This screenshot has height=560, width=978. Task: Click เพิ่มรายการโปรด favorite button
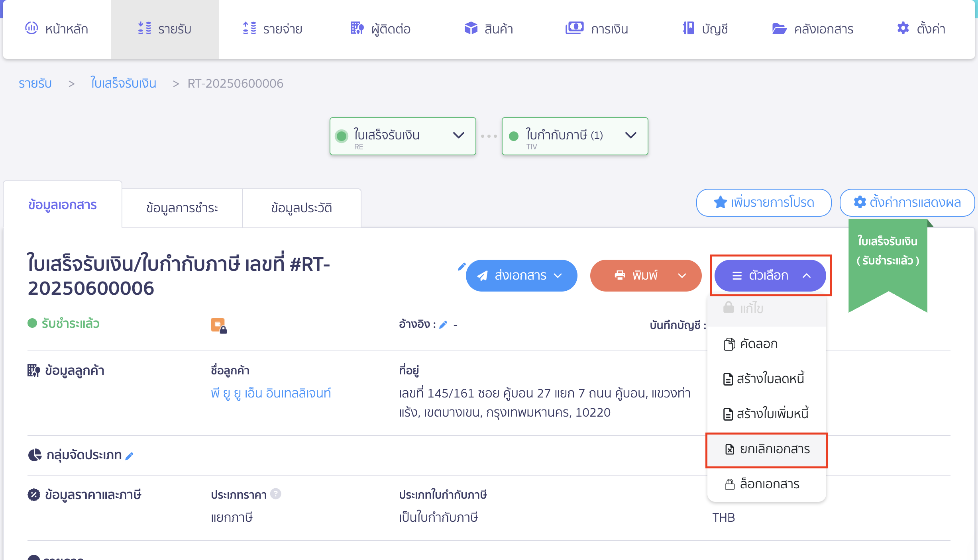pos(764,203)
